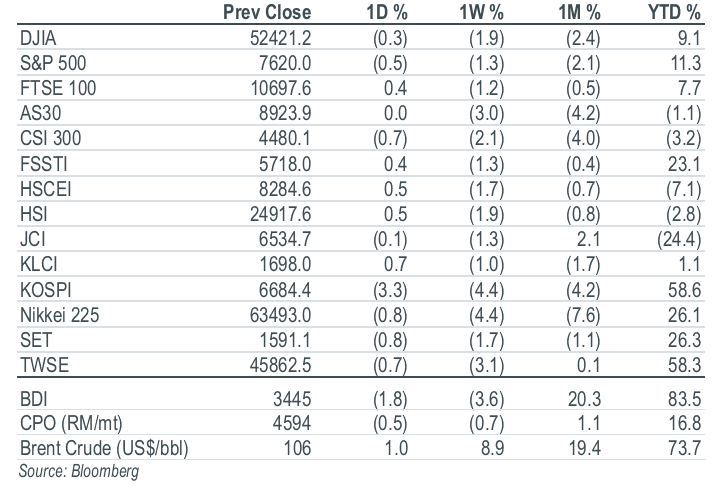Click the 1W % column header

pos(481,12)
